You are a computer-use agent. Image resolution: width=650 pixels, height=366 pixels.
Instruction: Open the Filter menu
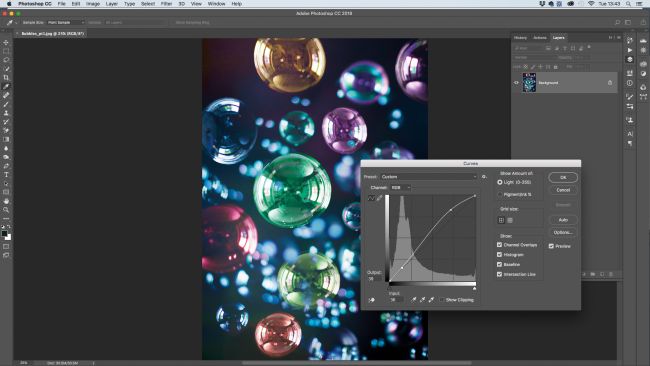166,4
